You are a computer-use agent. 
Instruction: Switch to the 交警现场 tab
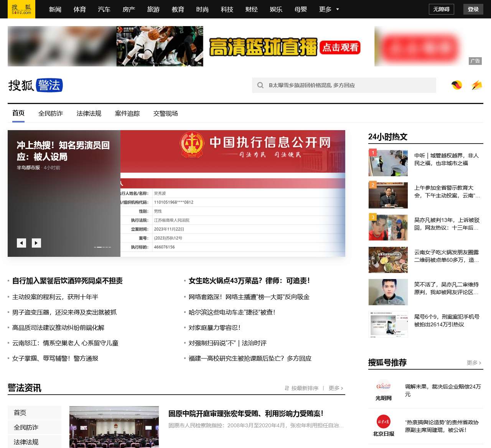coord(166,113)
